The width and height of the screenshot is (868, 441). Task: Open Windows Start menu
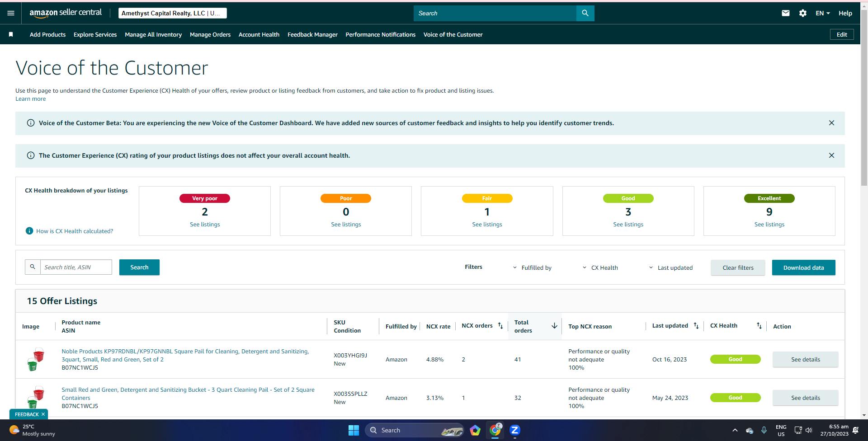click(354, 430)
